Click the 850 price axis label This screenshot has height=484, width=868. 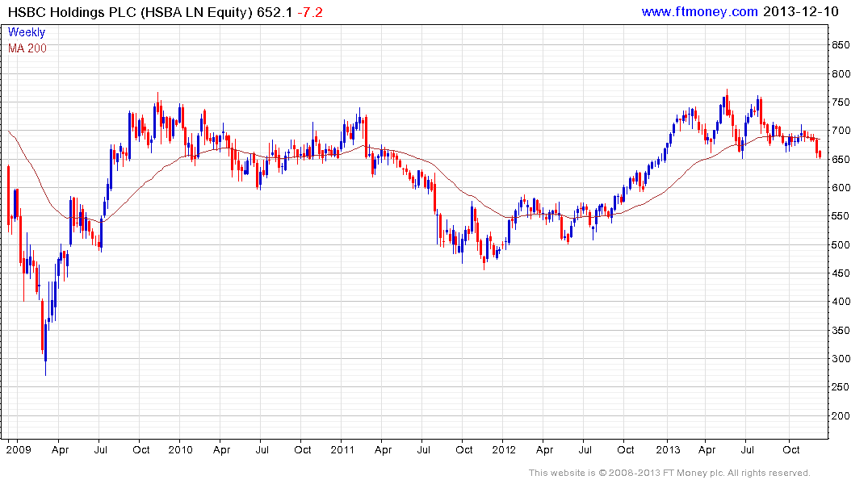(841, 45)
